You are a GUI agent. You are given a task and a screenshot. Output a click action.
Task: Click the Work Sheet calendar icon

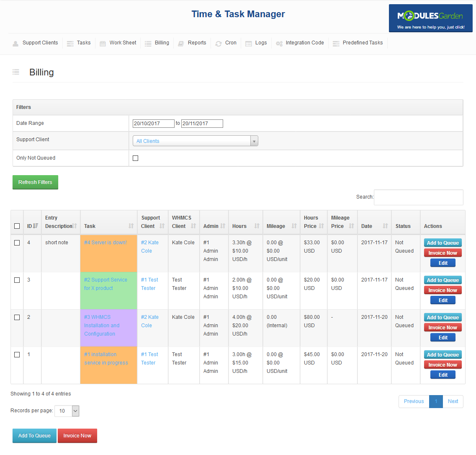tap(103, 44)
